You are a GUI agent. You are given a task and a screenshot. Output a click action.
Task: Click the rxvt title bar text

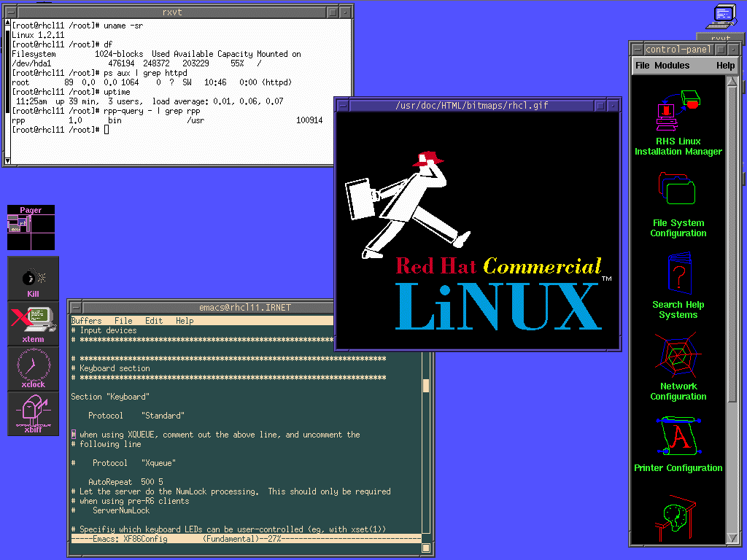tap(172, 12)
